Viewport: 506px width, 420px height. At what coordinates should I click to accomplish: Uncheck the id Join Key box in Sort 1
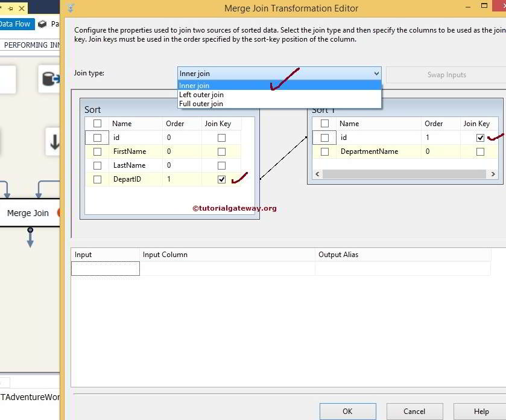(481, 137)
